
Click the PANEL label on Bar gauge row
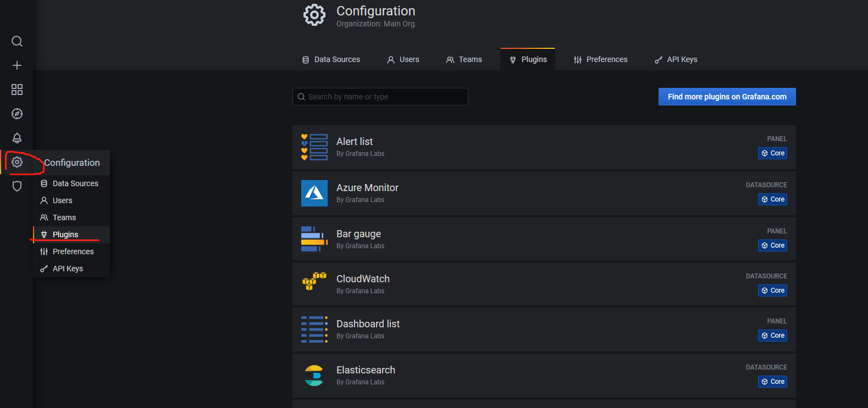pyautogui.click(x=777, y=231)
